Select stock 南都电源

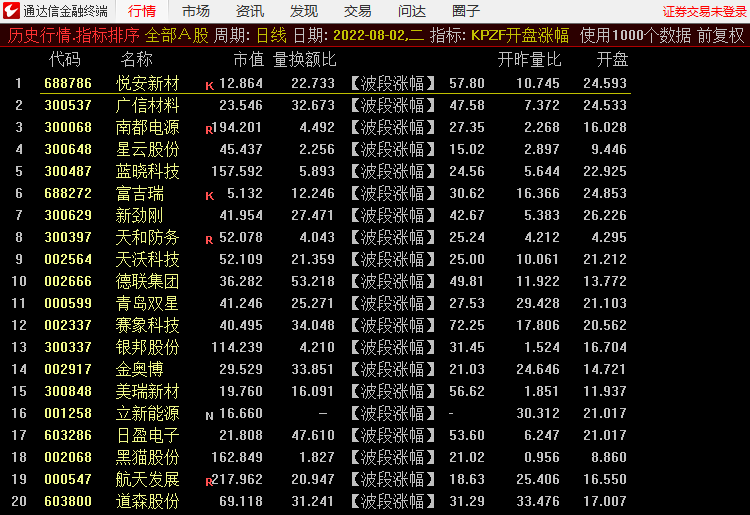tap(147, 127)
